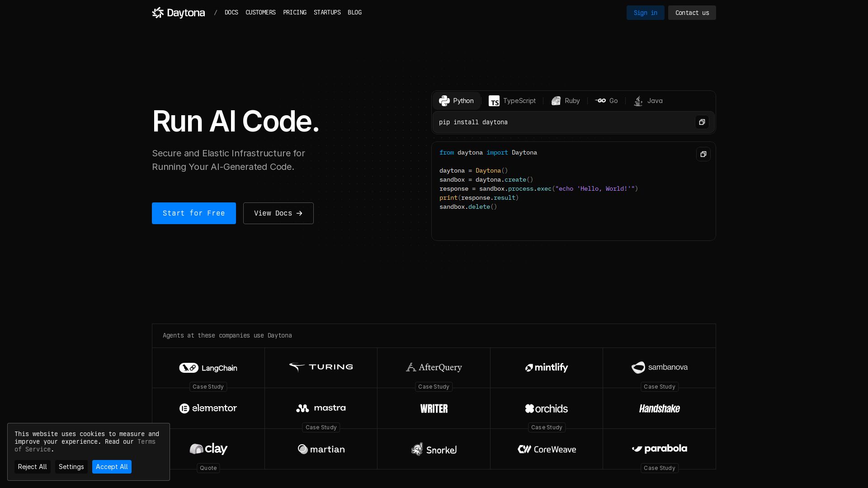868x488 pixels.
Task: Open the Writer company logo
Action: pos(434,408)
